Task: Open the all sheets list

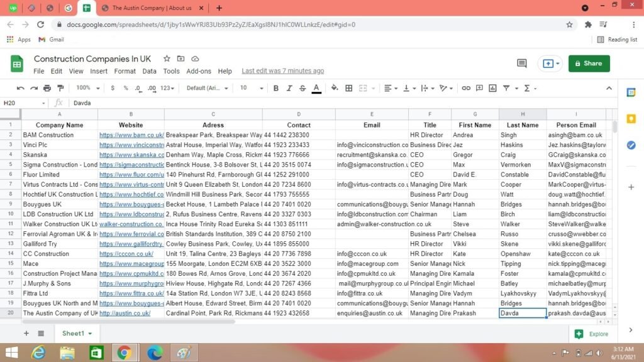Action: pos(41,333)
